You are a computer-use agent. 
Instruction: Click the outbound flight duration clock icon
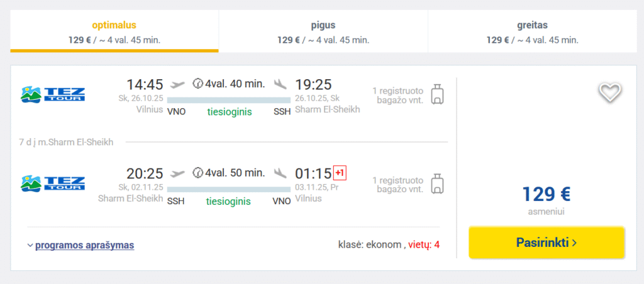197,84
